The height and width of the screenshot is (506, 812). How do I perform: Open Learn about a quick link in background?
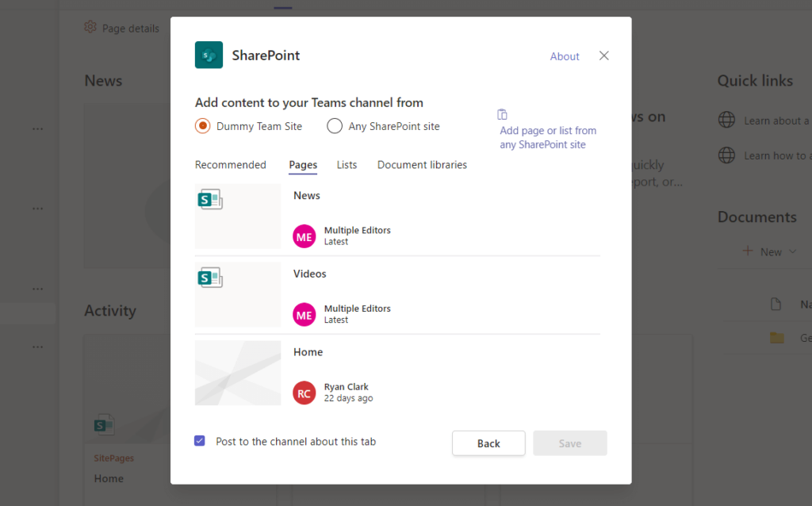click(x=777, y=121)
